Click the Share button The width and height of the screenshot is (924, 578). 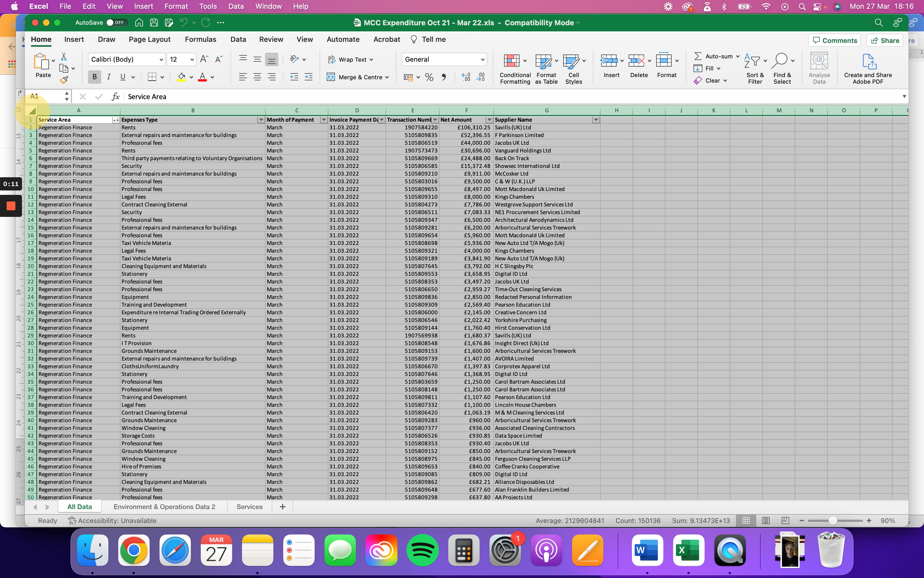(x=885, y=40)
